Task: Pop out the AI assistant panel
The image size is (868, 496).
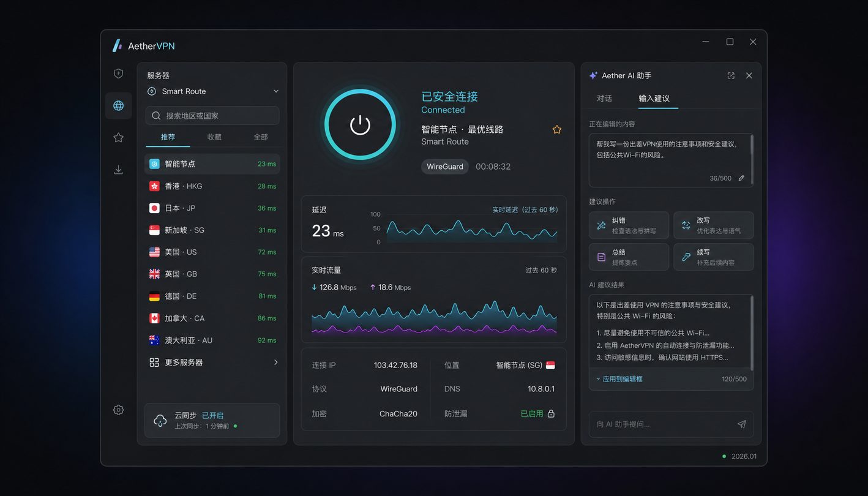Action: coord(731,75)
